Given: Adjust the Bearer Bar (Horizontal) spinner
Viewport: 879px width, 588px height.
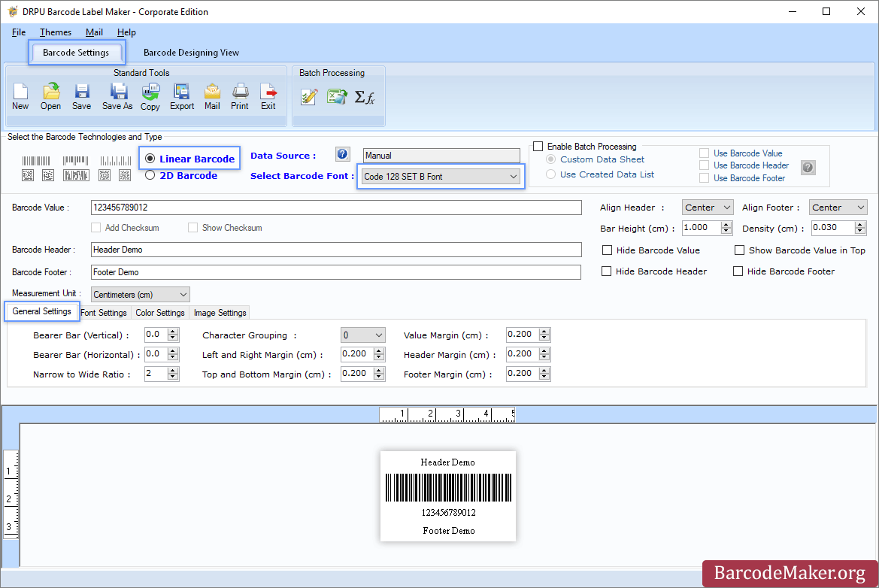Looking at the screenshot, I should tap(173, 354).
